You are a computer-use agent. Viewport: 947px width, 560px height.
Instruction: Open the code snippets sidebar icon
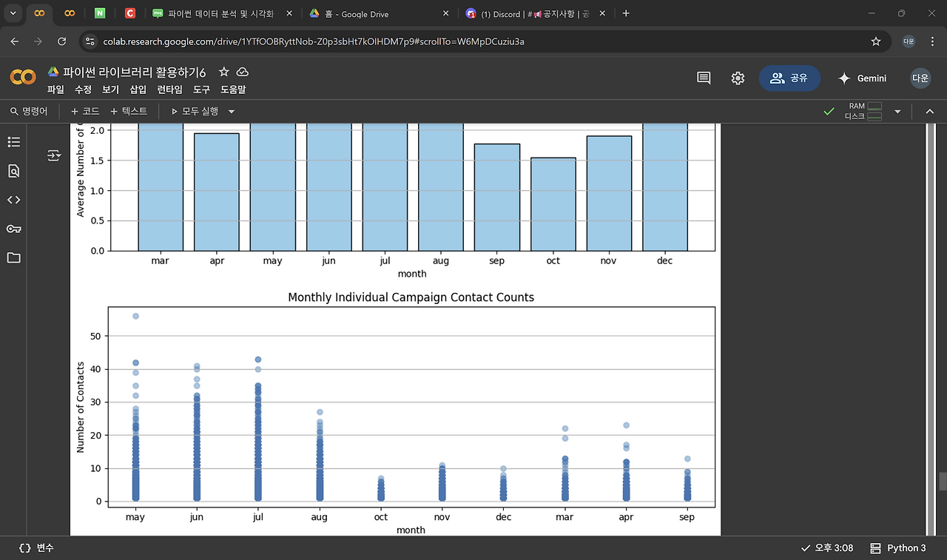[13, 200]
